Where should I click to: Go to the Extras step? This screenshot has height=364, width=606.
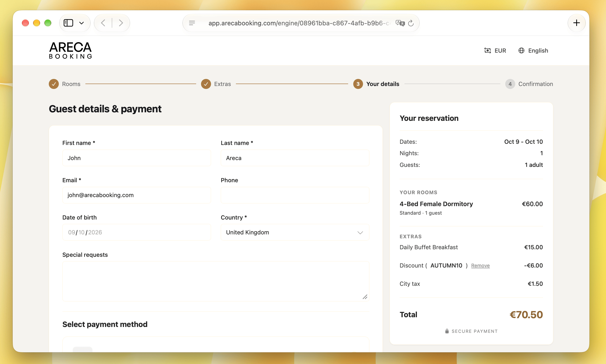click(x=216, y=84)
